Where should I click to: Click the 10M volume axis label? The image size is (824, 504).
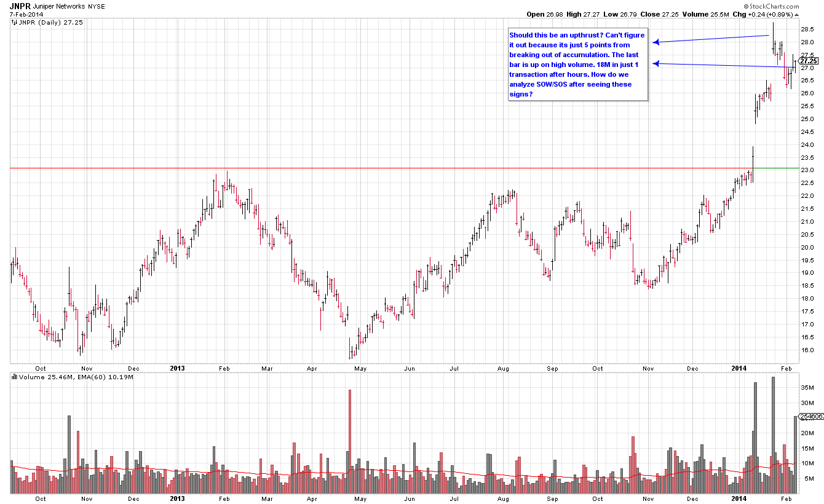[x=809, y=463]
